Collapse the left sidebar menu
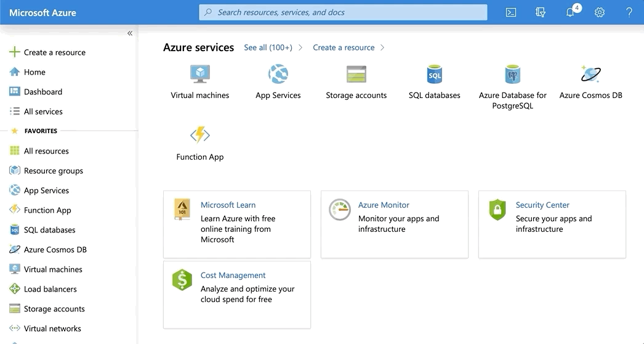Image resolution: width=644 pixels, height=344 pixels. click(x=130, y=33)
